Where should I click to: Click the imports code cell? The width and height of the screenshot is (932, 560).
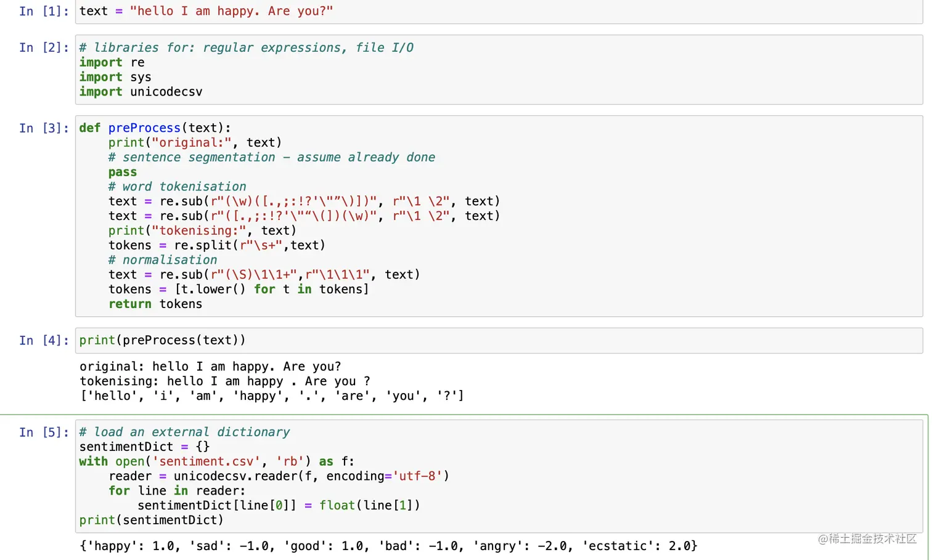(498, 70)
